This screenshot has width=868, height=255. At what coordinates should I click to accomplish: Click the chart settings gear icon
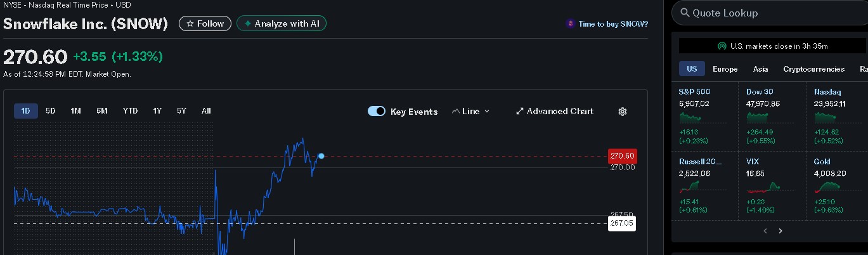623,112
